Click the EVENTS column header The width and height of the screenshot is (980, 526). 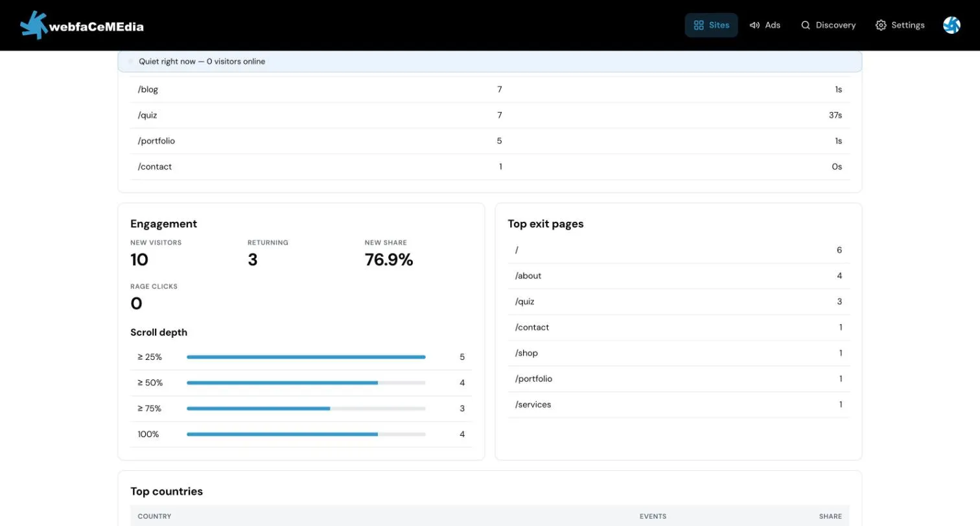tap(653, 516)
